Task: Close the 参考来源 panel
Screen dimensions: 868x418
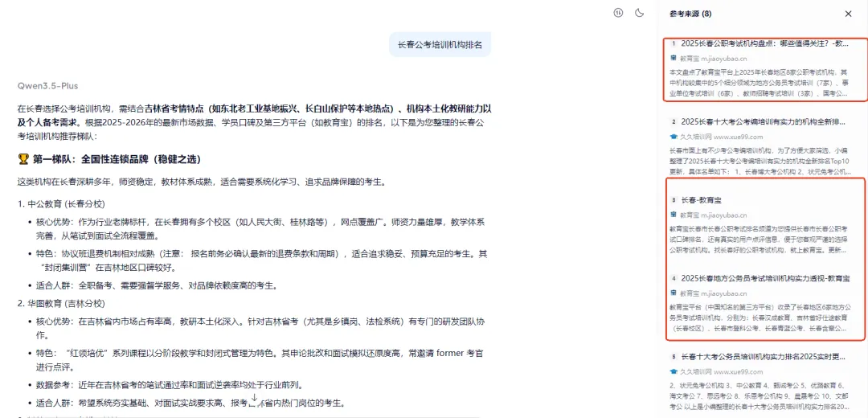Action: [848, 14]
